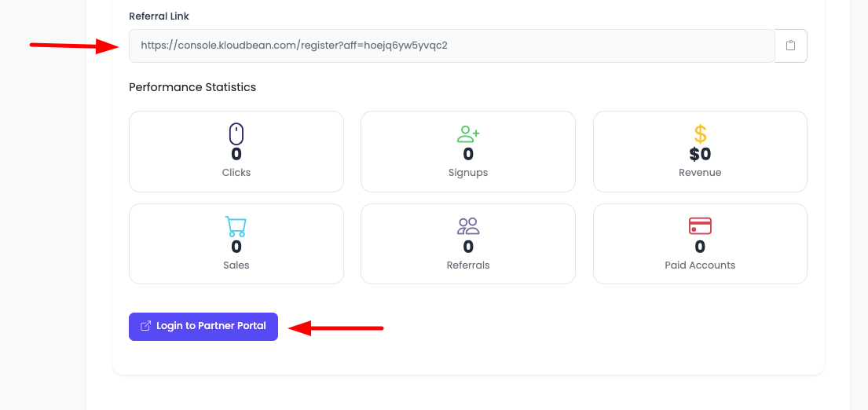Select the Paid Accounts label text
This screenshot has height=410, width=868.
[700, 265]
